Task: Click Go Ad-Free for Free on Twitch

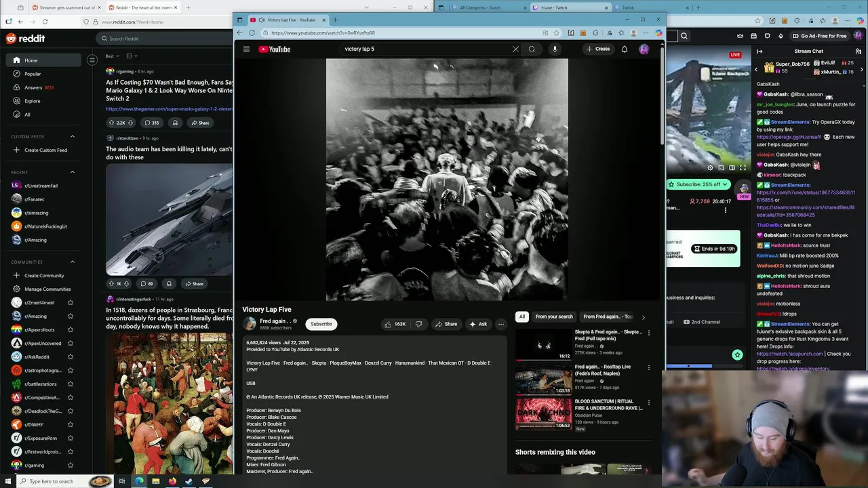Action: [x=818, y=36]
